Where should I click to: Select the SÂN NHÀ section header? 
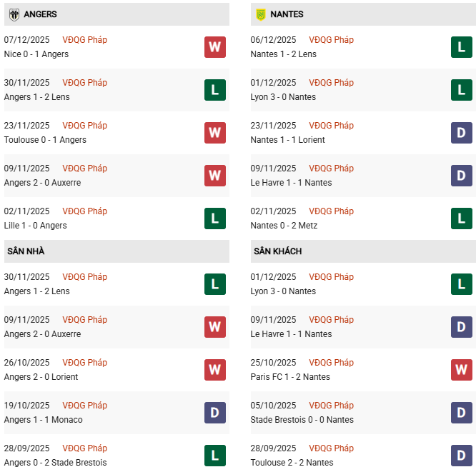point(26,251)
